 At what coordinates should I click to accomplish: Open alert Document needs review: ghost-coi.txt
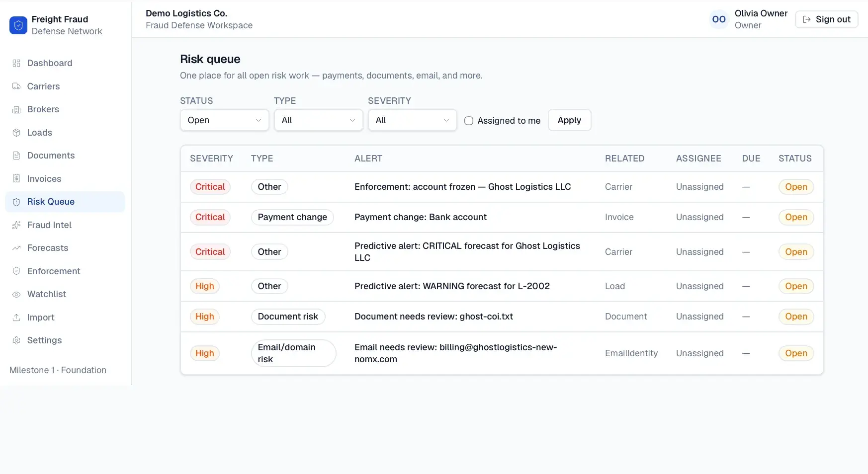[x=434, y=316]
